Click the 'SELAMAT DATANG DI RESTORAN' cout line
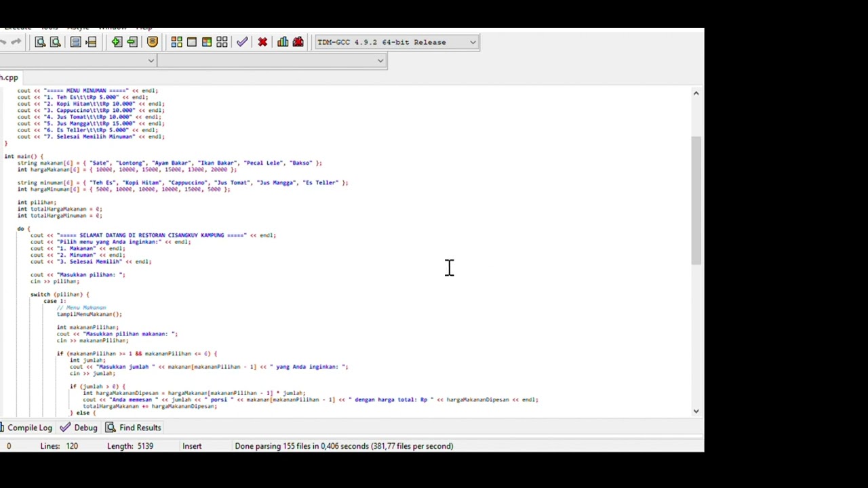 pos(153,235)
